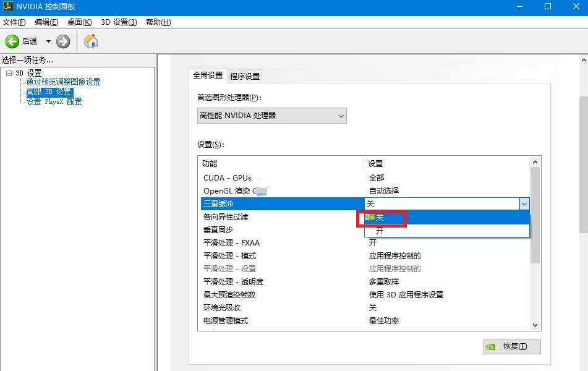Click the 自动选择 value for OpenGL
Image resolution: width=588 pixels, height=371 pixels.
pyautogui.click(x=384, y=191)
